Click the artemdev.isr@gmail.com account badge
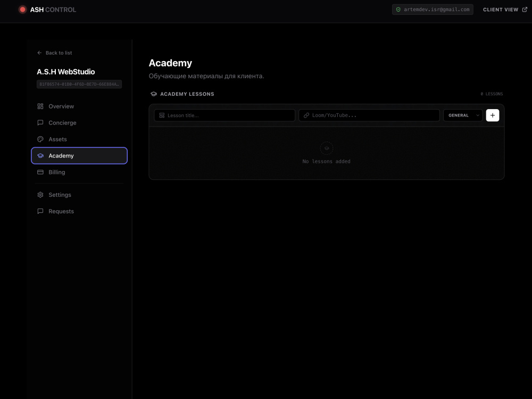Screen dimensions: 532x399 433,10
